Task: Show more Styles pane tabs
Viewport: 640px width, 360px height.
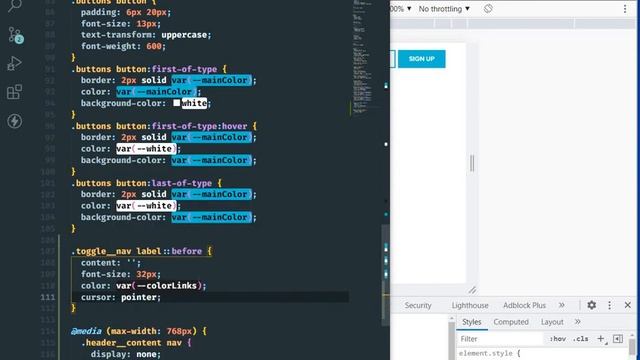Action: [578, 322]
